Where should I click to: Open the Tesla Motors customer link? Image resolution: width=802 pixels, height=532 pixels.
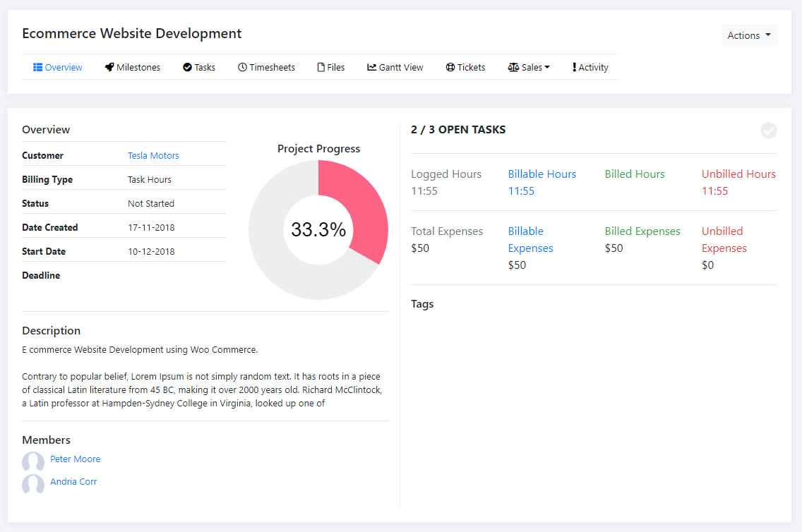click(x=153, y=156)
